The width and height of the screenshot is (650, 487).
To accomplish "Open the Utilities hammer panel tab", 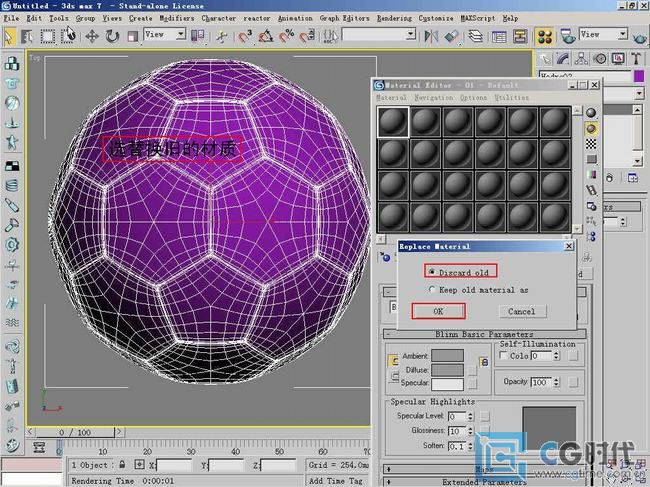I will (x=636, y=59).
